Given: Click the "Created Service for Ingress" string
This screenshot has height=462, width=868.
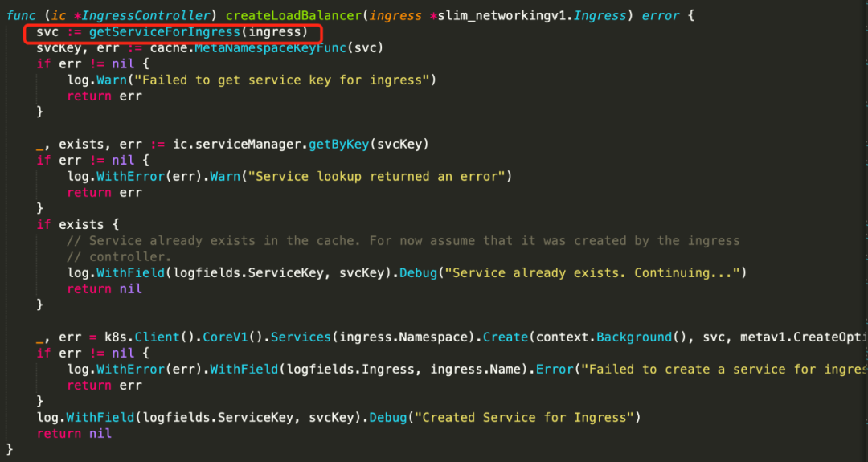Looking at the screenshot, I should tap(524, 417).
